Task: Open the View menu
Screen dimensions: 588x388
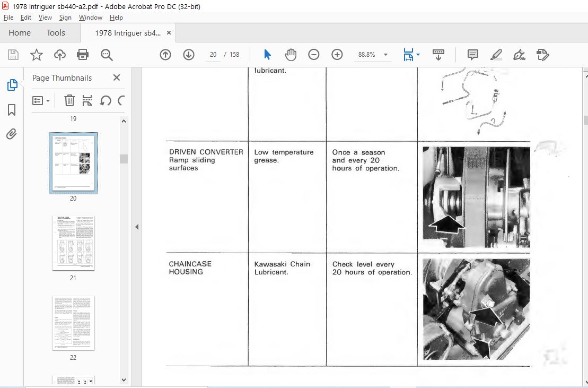Action: tap(45, 18)
